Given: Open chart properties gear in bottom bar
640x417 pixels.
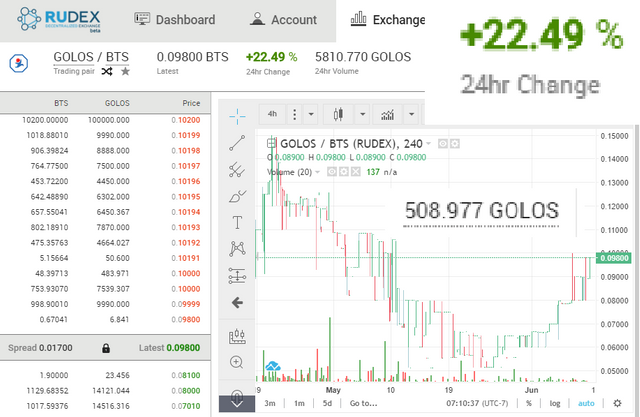Looking at the screenshot, I should click(618, 404).
